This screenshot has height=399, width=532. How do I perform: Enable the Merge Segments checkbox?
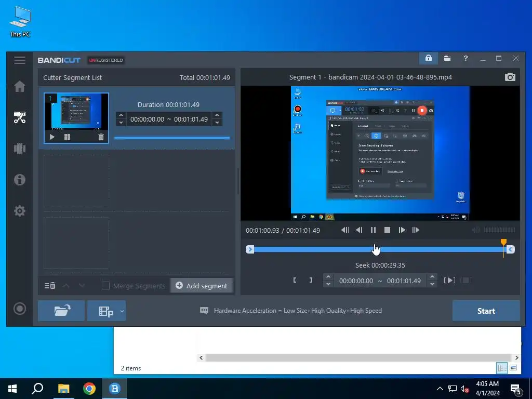[x=105, y=286]
